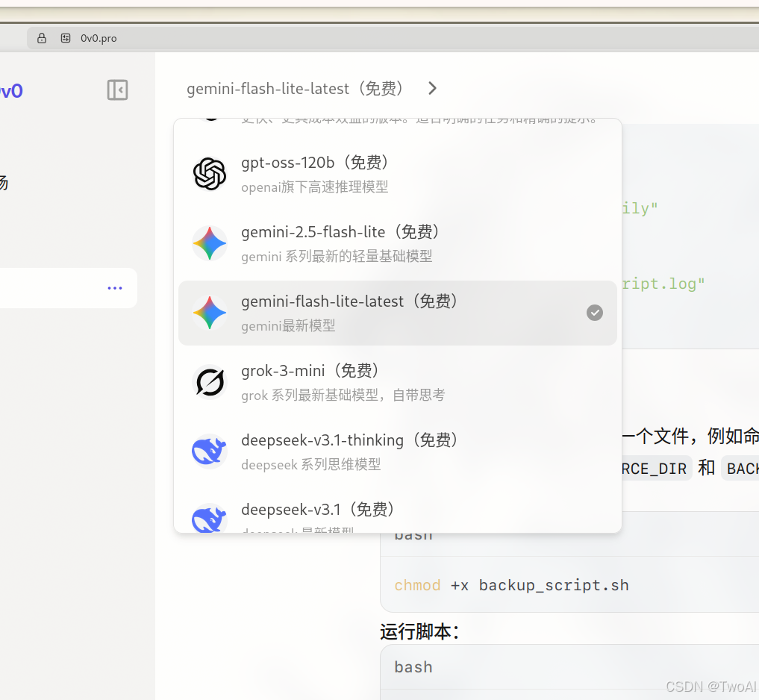This screenshot has width=759, height=700.
Task: Expand the chevron next to model name
Action: [x=432, y=89]
